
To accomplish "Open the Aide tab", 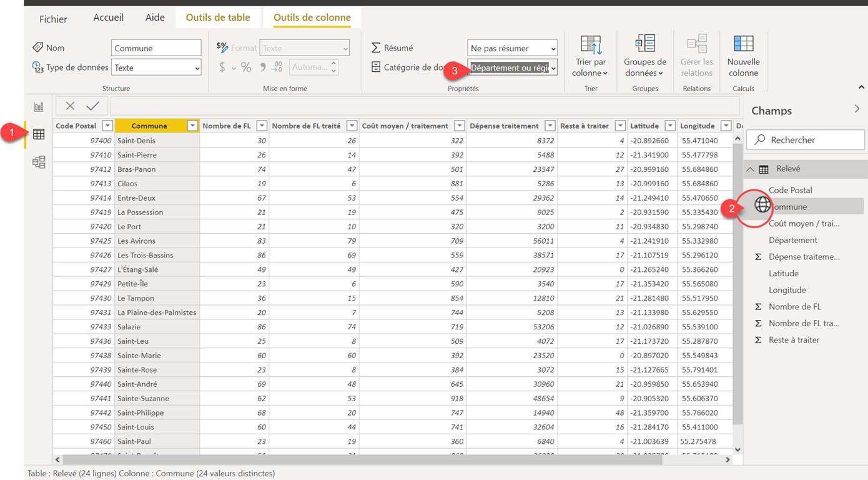I will (x=155, y=17).
